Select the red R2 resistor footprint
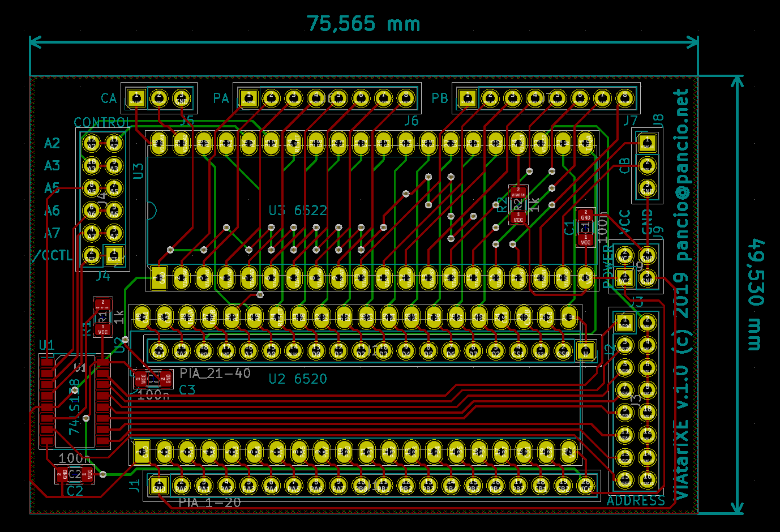Image resolution: width=780 pixels, height=532 pixels. point(518,205)
